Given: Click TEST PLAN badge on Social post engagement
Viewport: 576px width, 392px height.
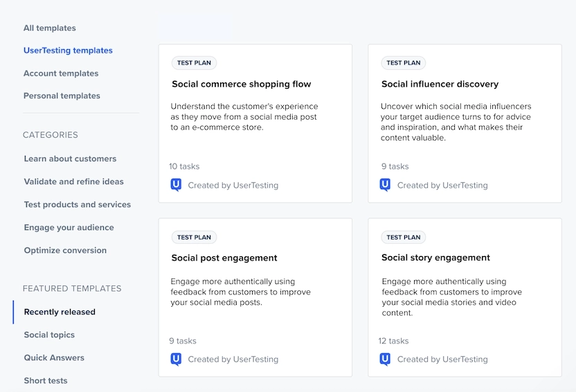Looking at the screenshot, I should pos(194,237).
